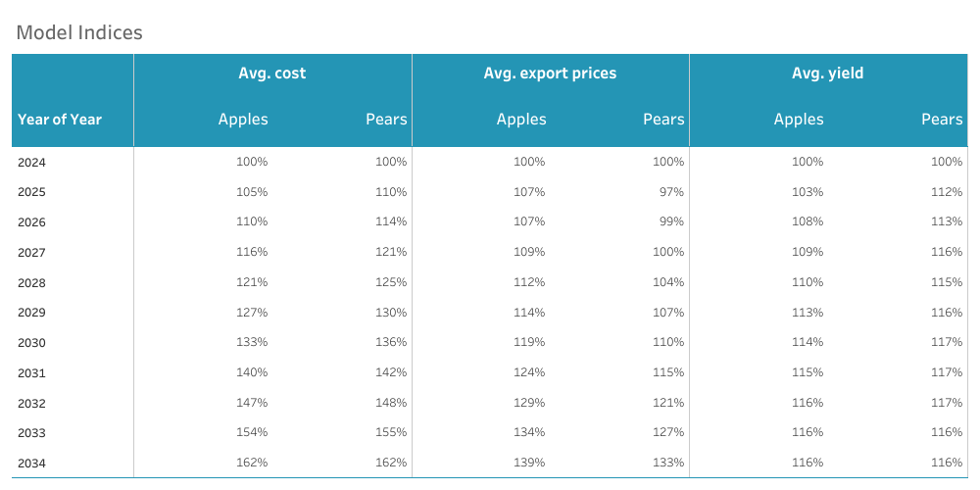Click Apples subheader under Avg. cost
Viewport: 980px width, 490px height.
coord(243,120)
